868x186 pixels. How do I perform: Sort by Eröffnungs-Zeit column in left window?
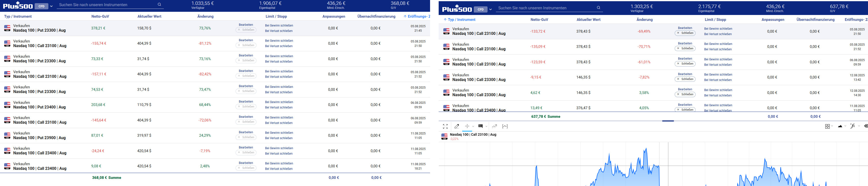click(417, 16)
